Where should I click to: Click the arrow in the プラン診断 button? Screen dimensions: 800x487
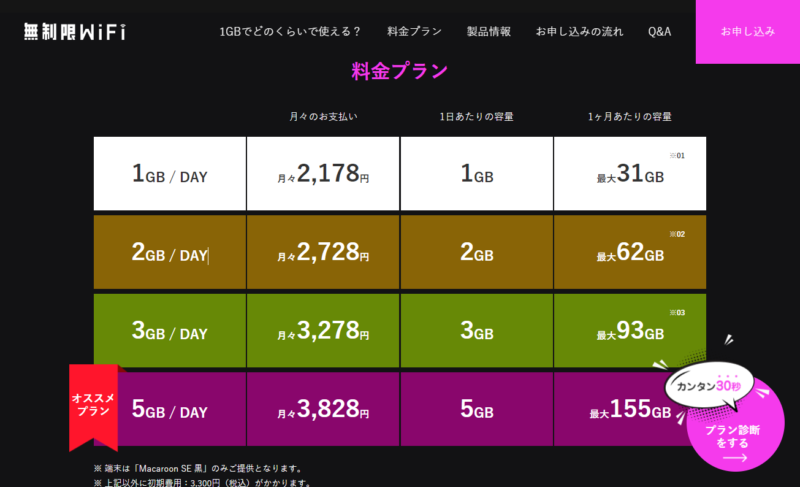click(735, 458)
